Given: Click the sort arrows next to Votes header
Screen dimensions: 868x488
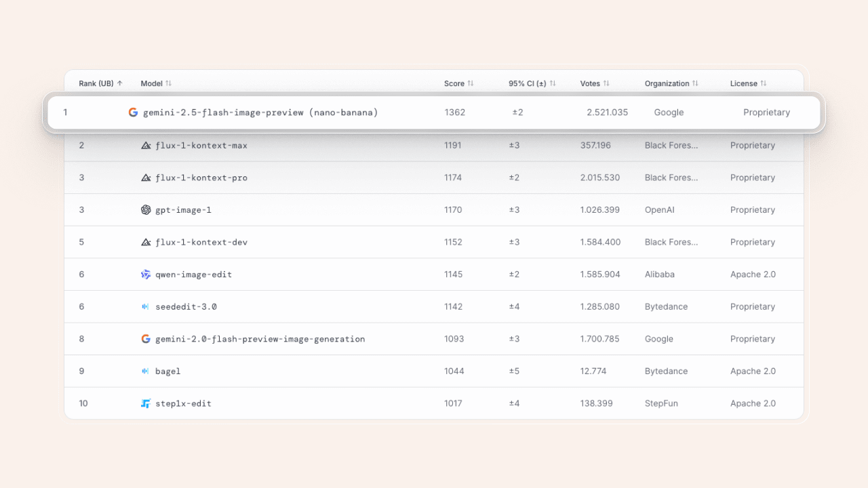Looking at the screenshot, I should tap(606, 83).
